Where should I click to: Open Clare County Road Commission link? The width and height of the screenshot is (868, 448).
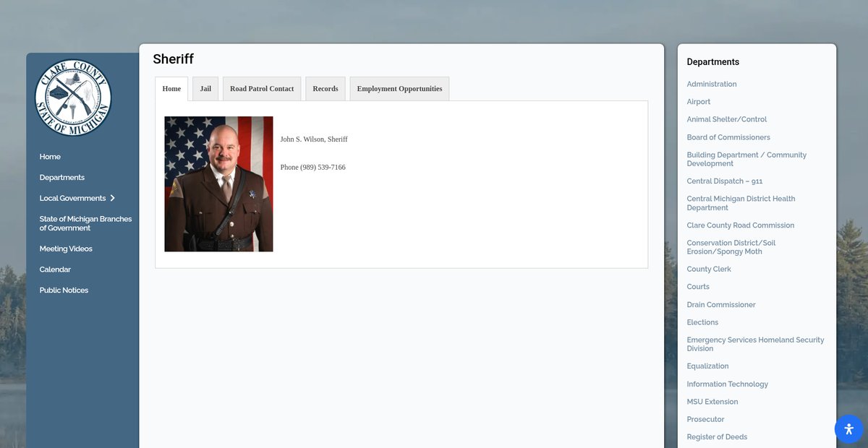pos(741,225)
